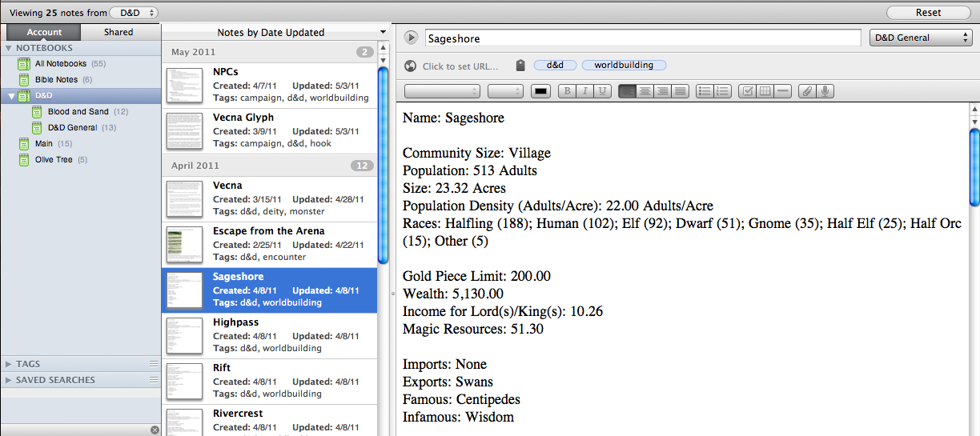The width and height of the screenshot is (980, 436).
Task: Attach a file using the paperclip icon
Action: pyautogui.click(x=807, y=91)
